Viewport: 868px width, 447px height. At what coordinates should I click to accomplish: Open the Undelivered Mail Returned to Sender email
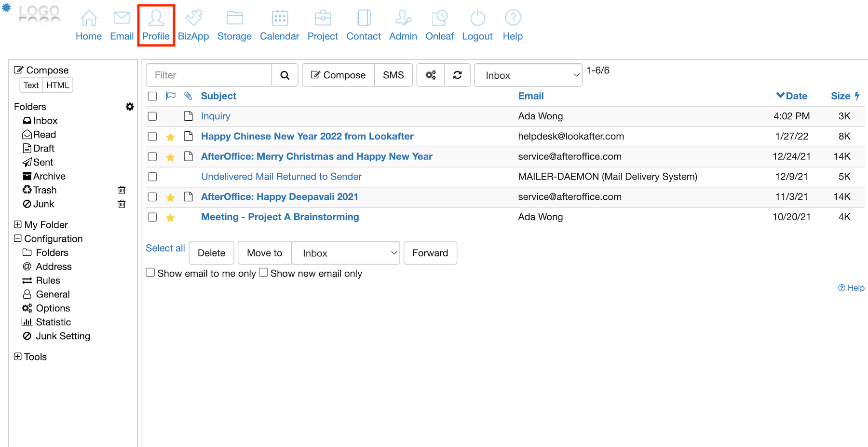(x=281, y=177)
